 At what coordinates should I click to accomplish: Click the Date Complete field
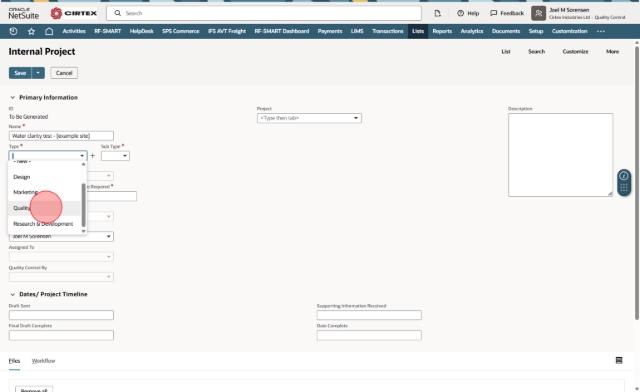coord(369,335)
